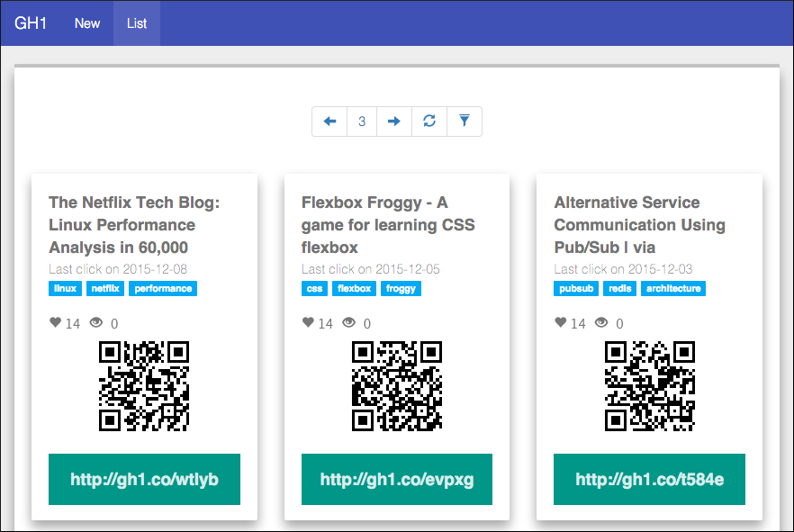Like the Flexbox Froggy card heart
This screenshot has width=794, height=532.
(308, 322)
